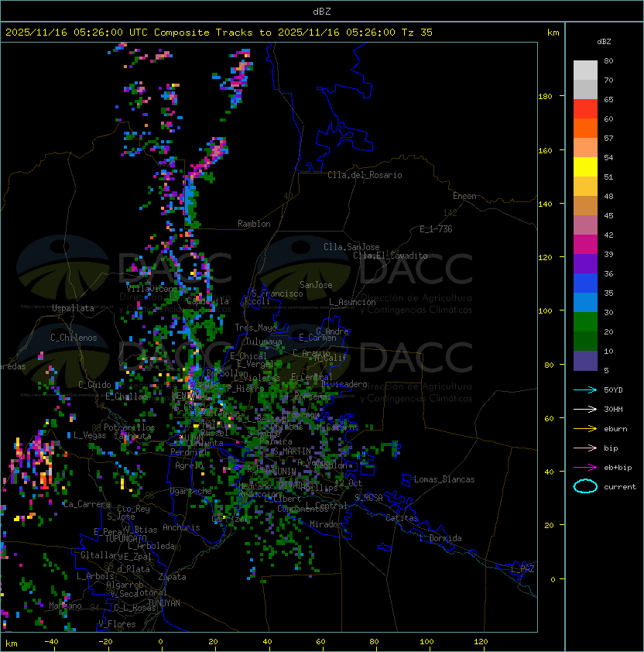Click the pink bip arrow in legend
This screenshot has width=644, height=652.
point(585,448)
